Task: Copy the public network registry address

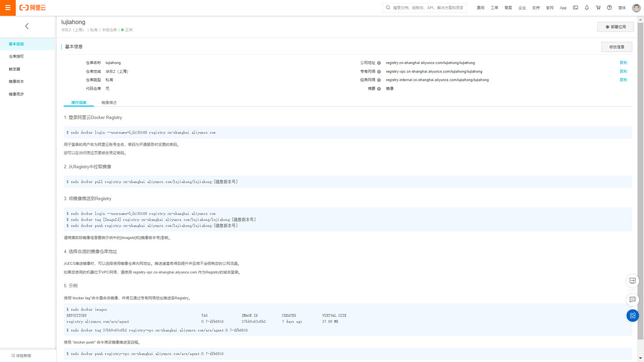Action: click(623, 63)
